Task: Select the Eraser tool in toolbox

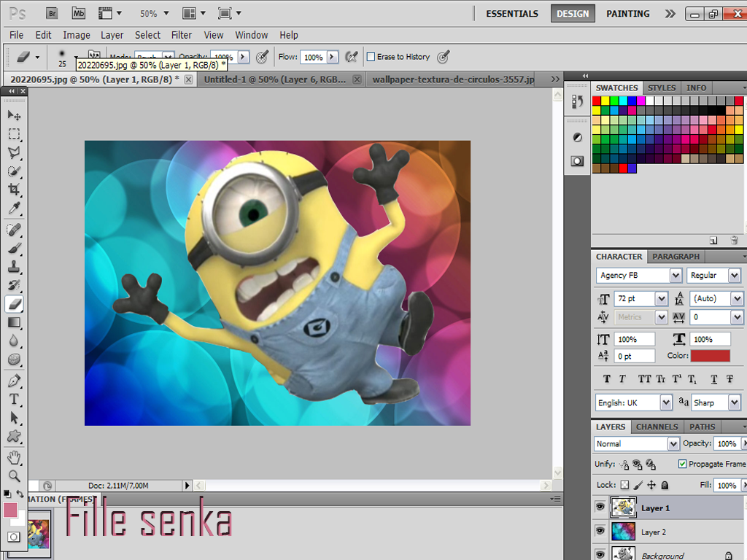Action: pos(15,304)
